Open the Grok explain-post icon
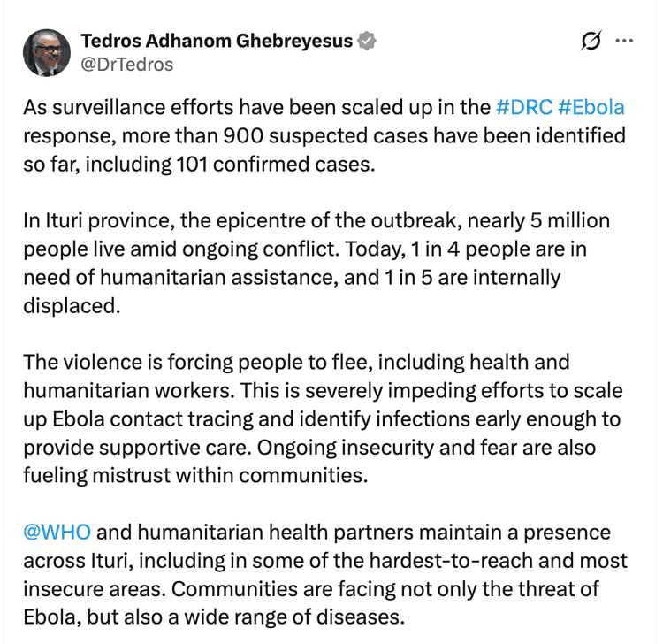This screenshot has height=644, width=663. (591, 41)
